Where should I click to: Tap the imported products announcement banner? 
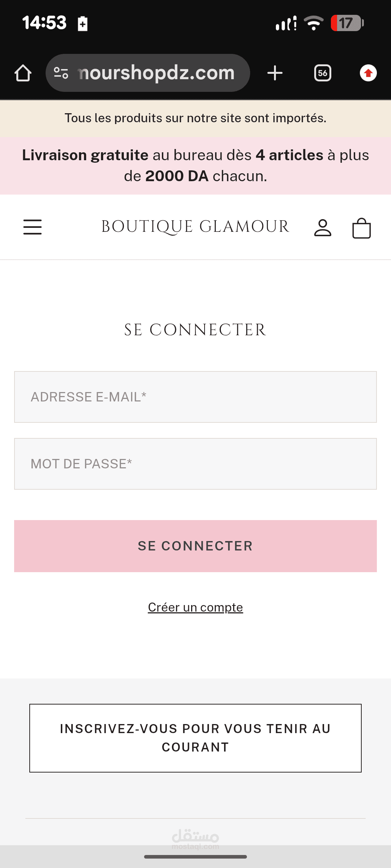(195, 118)
